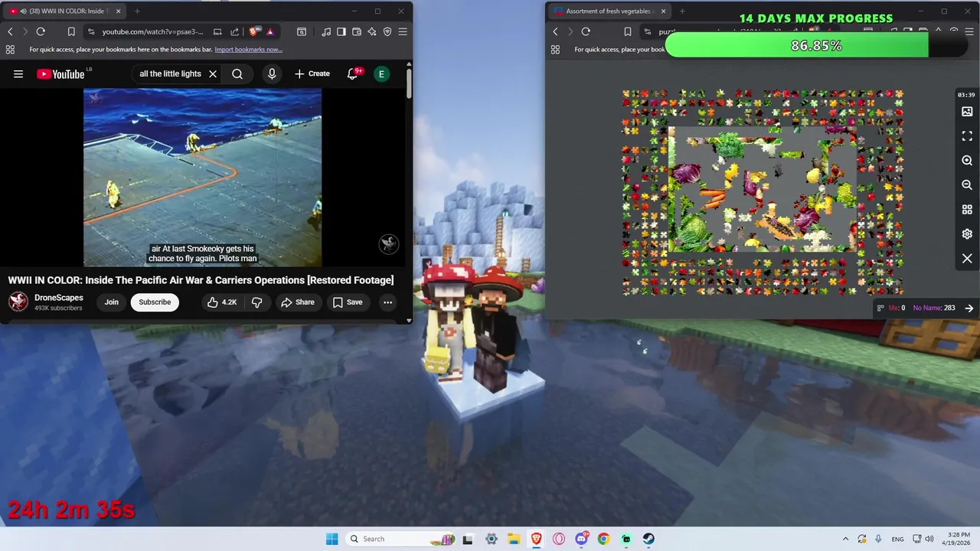The image size is (980, 551).
Task: Toggle puzzle fullscreen mode
Action: click(x=967, y=136)
